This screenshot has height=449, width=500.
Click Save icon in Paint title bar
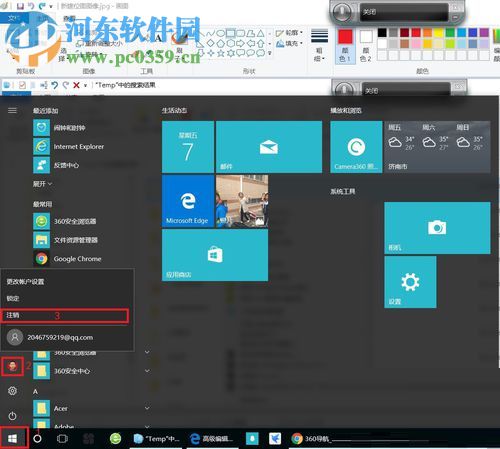coord(20,6)
